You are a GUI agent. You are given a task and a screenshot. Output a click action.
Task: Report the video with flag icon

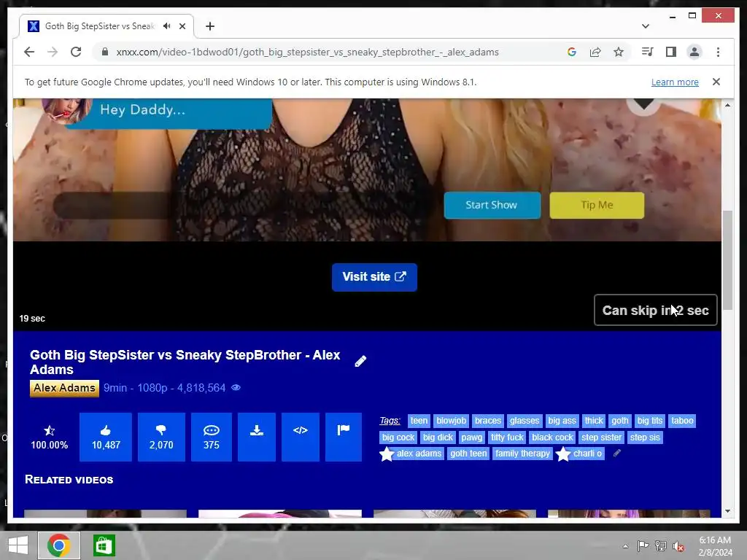pyautogui.click(x=344, y=437)
